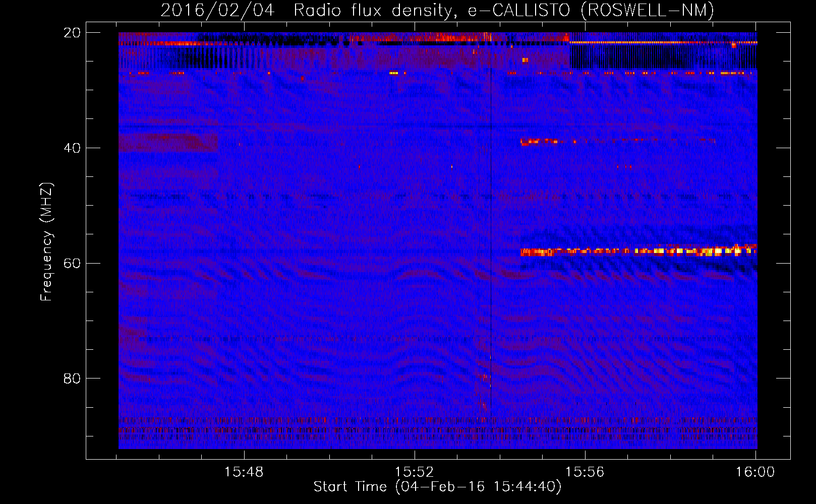Click the 60 frequency tick label
Viewport: 816px width, 504px height.
click(x=72, y=264)
